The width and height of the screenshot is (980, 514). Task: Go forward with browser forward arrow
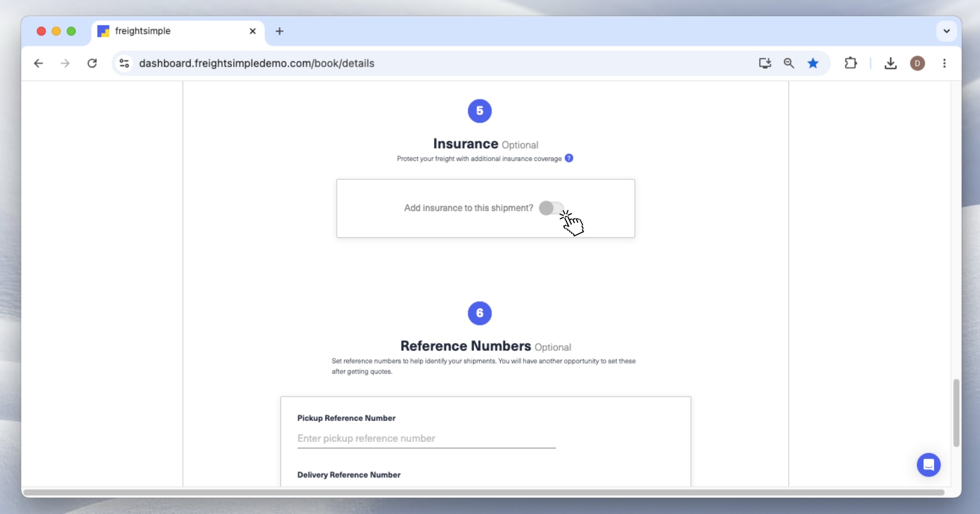(x=65, y=63)
